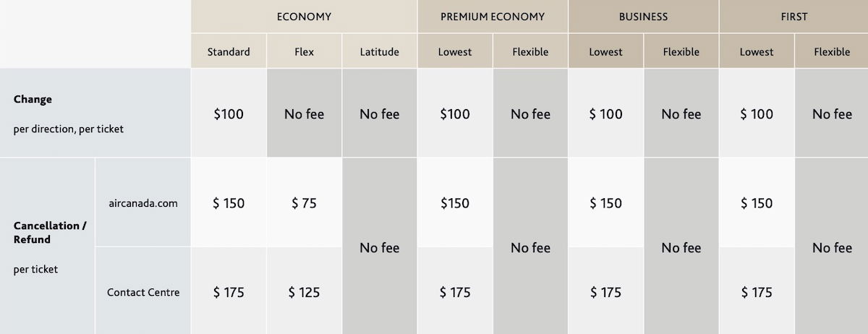This screenshot has height=334, width=868.
Task: Click the ECONOMY cabin header
Action: tap(304, 17)
